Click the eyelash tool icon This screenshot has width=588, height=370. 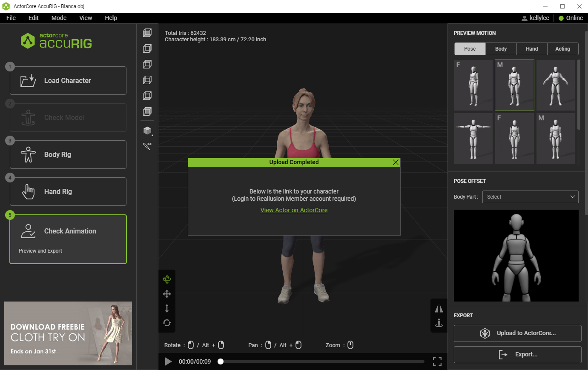pos(147,146)
